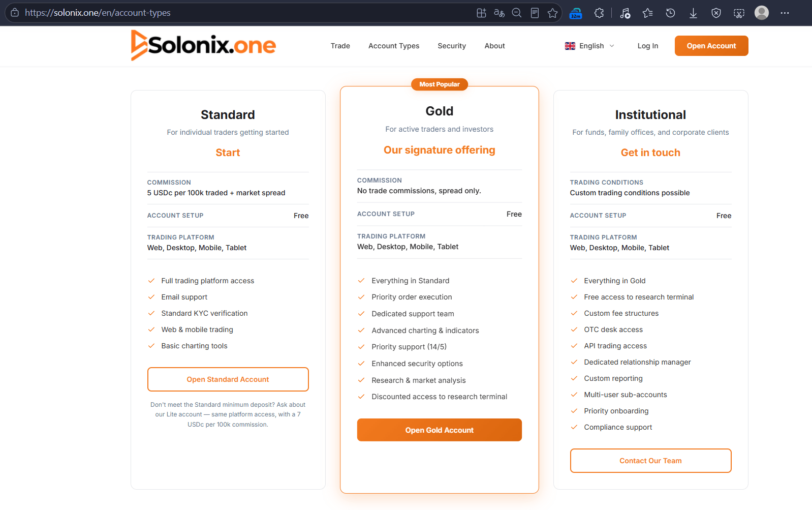Click the Open Gold Account button
This screenshot has height=510, width=812.
[x=439, y=430]
